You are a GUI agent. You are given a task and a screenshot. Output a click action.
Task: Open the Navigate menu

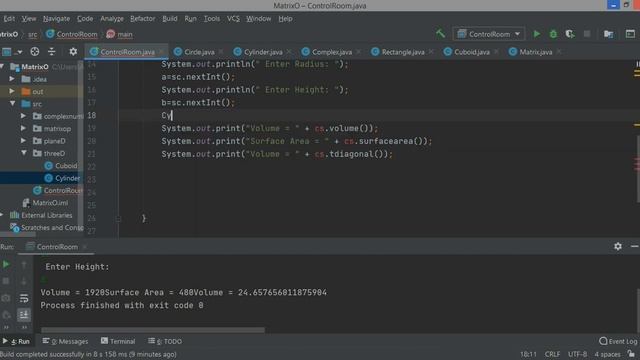point(56,19)
